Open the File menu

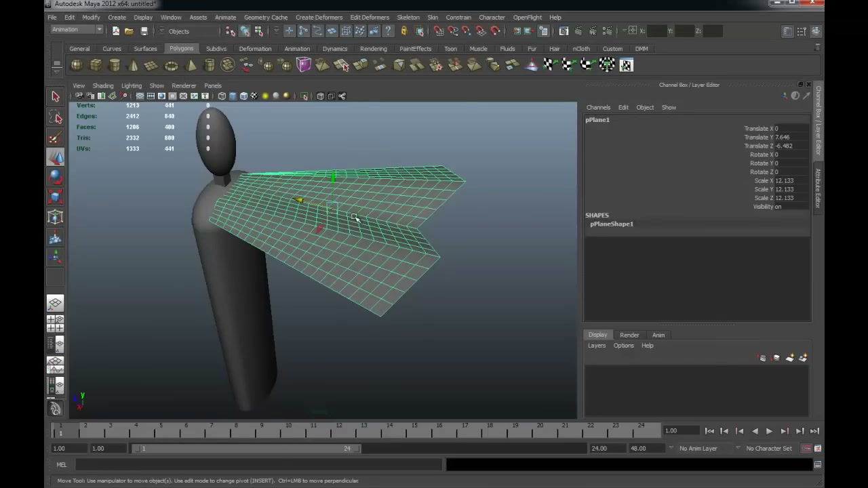click(x=52, y=18)
